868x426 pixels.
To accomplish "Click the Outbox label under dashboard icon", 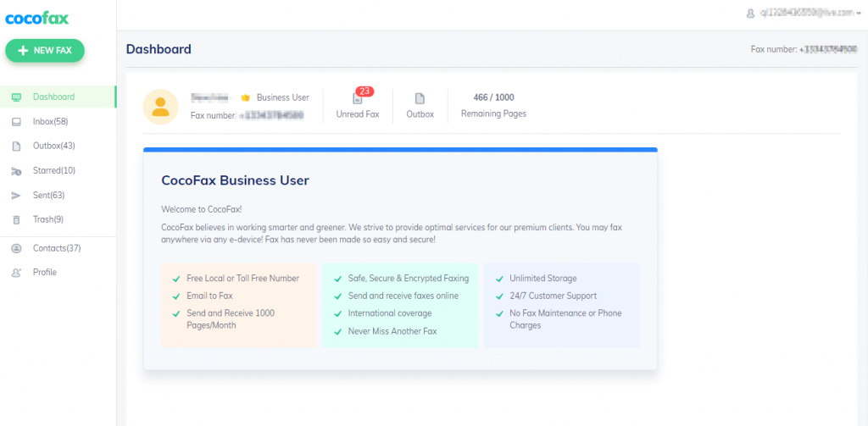I will [420, 114].
